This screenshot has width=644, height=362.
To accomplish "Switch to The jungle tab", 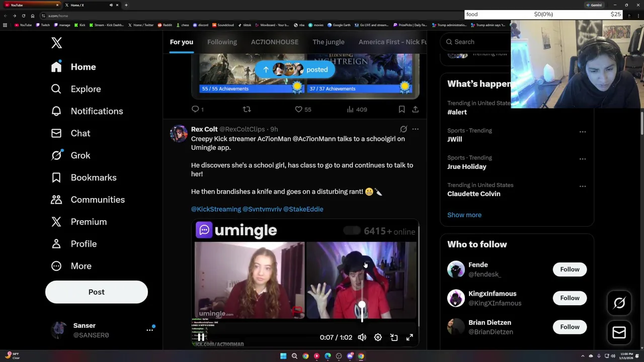I will 329,42.
